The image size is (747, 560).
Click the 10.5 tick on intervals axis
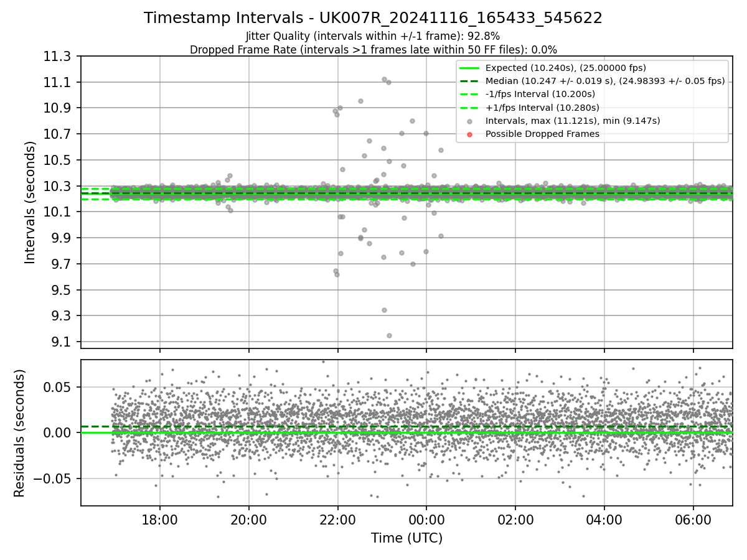point(59,161)
